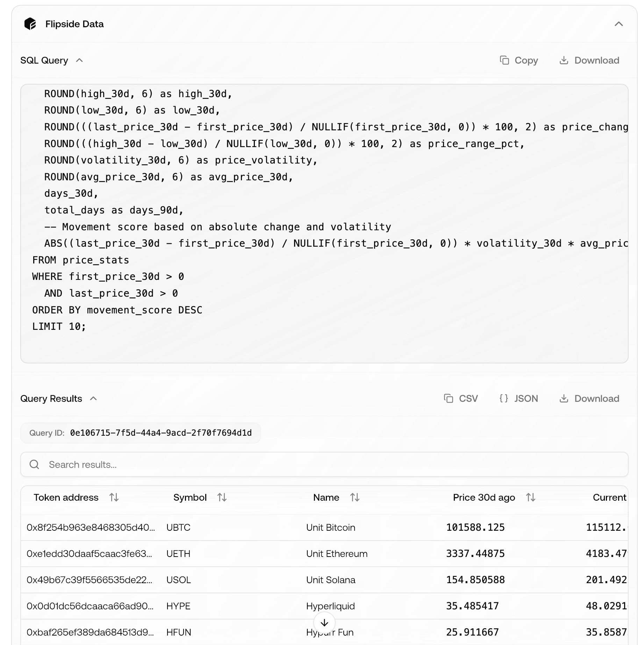Click the search magnifier icon
This screenshot has height=645, width=644.
35,464
